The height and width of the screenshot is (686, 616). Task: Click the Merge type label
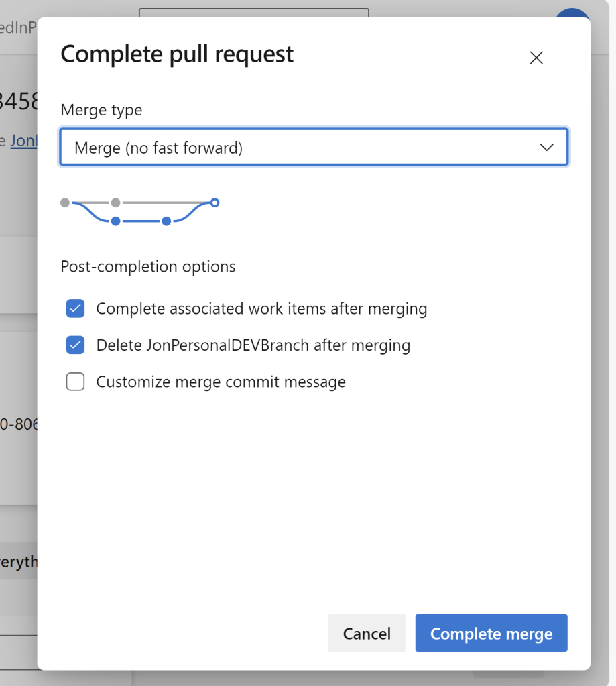pyautogui.click(x=101, y=110)
